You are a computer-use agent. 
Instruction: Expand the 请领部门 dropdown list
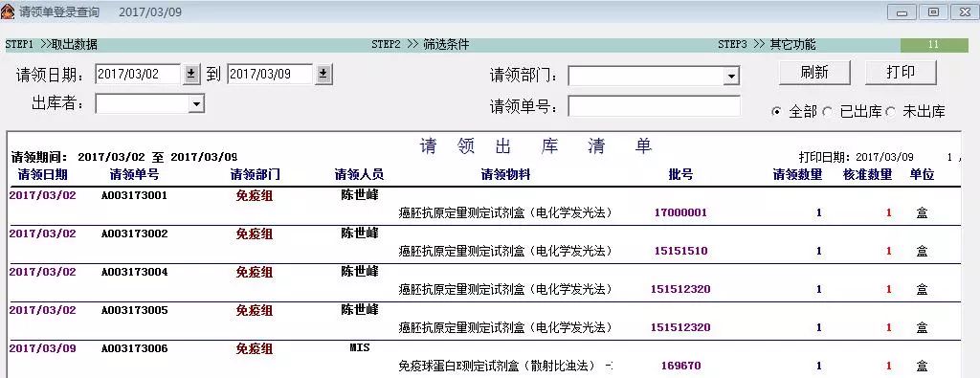tap(730, 77)
